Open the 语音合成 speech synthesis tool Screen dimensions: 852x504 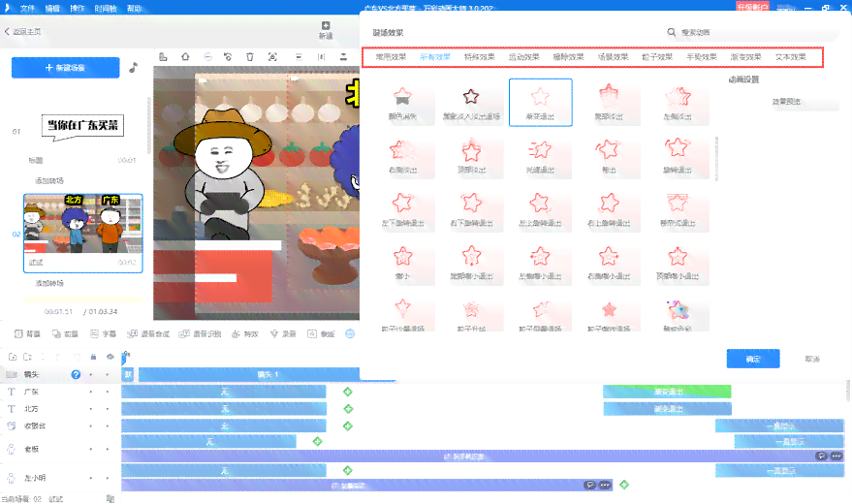[148, 334]
